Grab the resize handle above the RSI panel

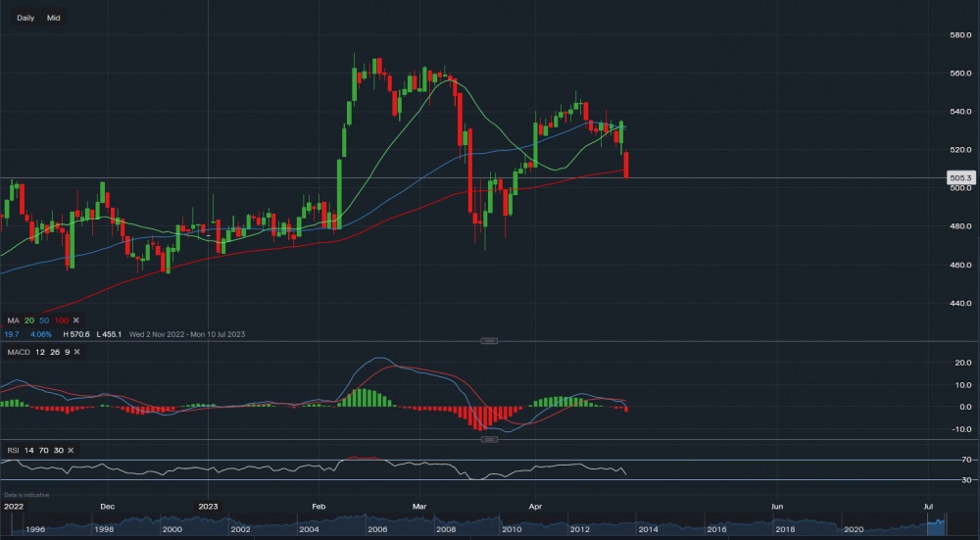[489, 439]
